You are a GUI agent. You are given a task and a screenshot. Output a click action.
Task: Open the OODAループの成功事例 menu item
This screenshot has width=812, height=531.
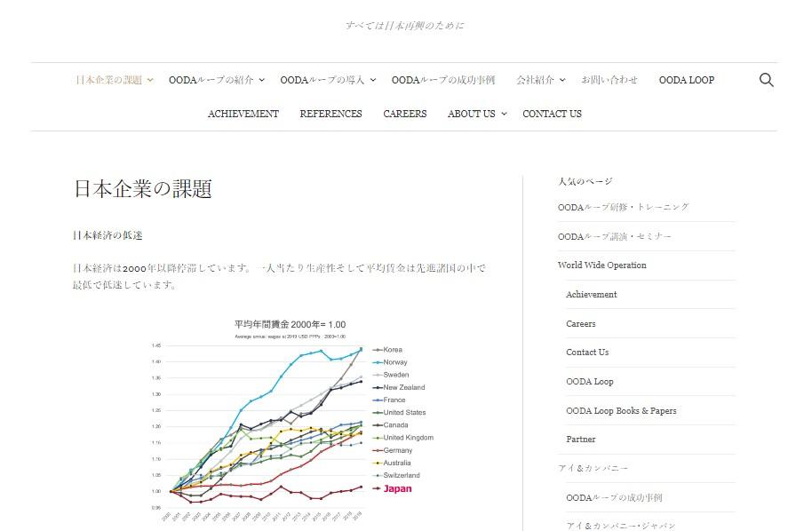(x=445, y=80)
